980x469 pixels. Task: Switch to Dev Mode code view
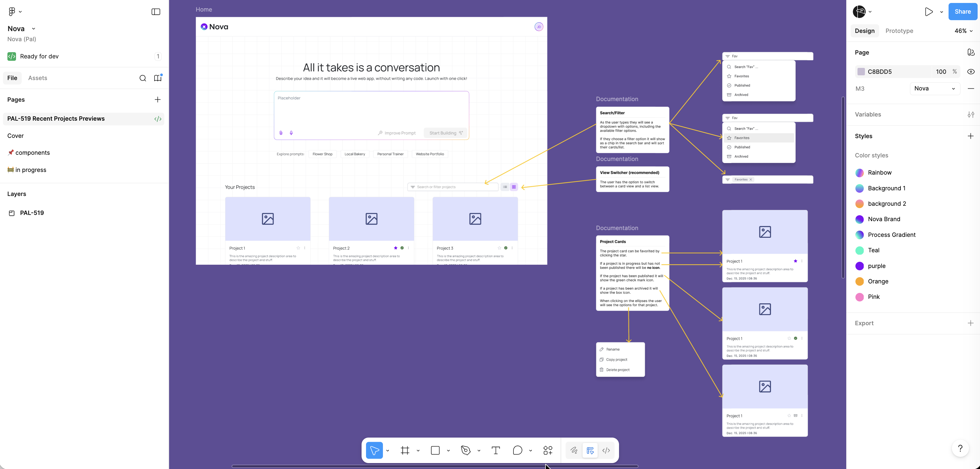pos(606,450)
